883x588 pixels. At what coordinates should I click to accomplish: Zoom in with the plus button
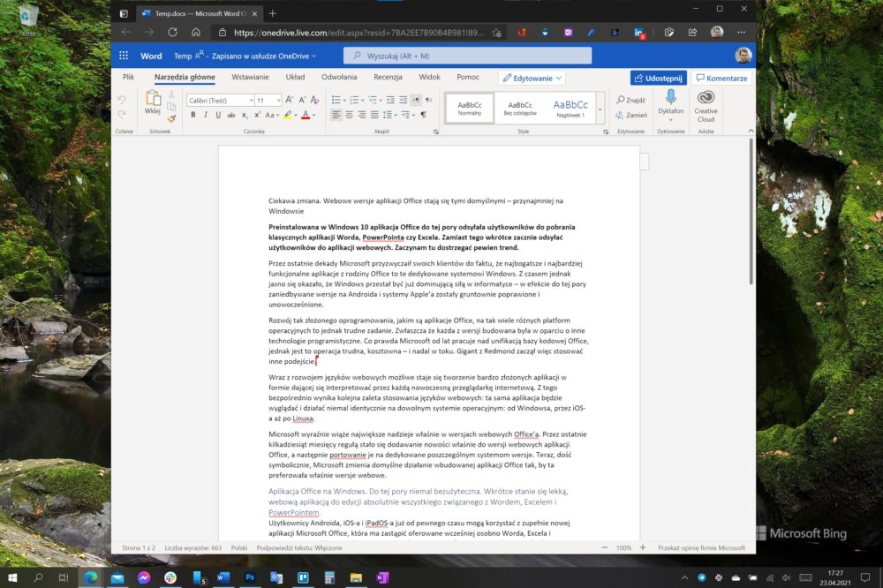[643, 547]
